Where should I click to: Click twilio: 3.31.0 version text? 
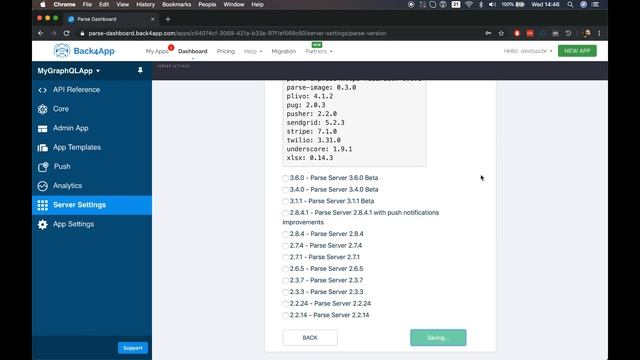pos(313,140)
